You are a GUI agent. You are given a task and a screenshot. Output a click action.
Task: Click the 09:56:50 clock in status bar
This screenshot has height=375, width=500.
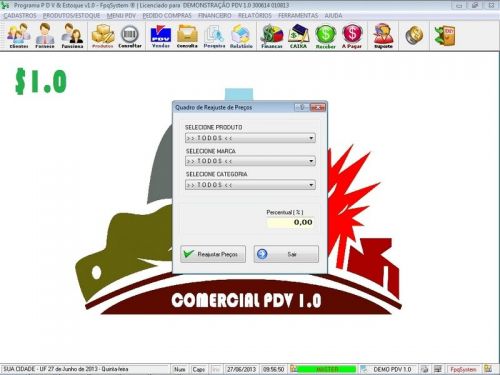pyautogui.click(x=274, y=369)
